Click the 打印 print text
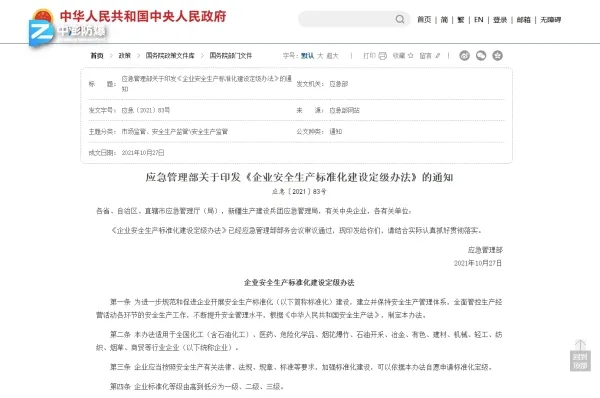The width and height of the screenshot is (600, 398). pos(369,55)
